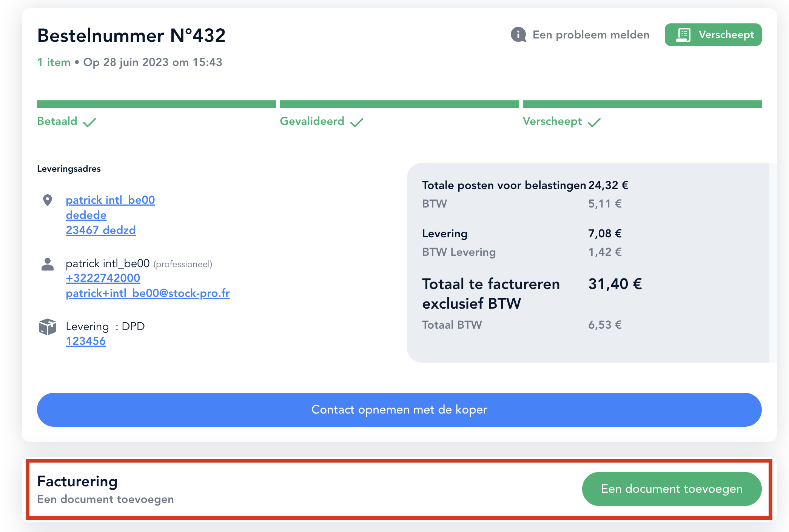
Task: Click the green Verscheept status button
Action: [713, 35]
